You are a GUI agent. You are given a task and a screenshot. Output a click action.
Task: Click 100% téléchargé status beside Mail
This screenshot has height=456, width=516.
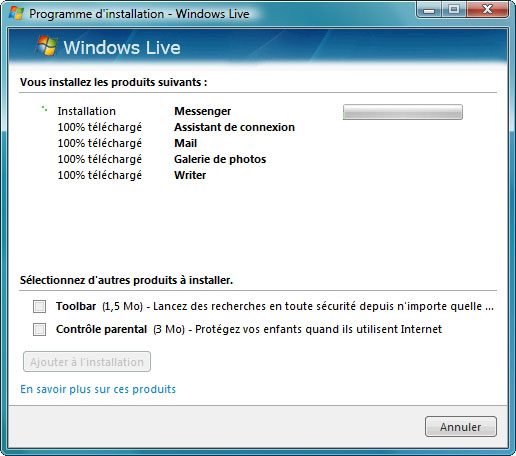100,143
